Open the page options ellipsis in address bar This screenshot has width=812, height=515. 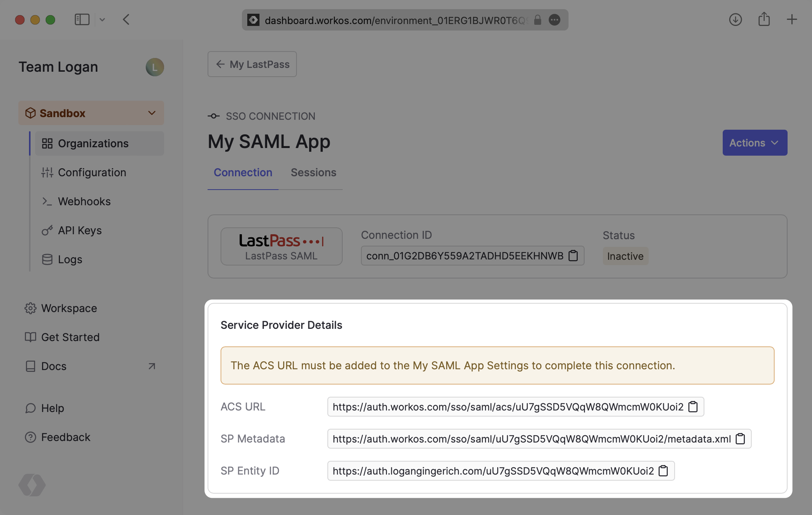click(554, 20)
